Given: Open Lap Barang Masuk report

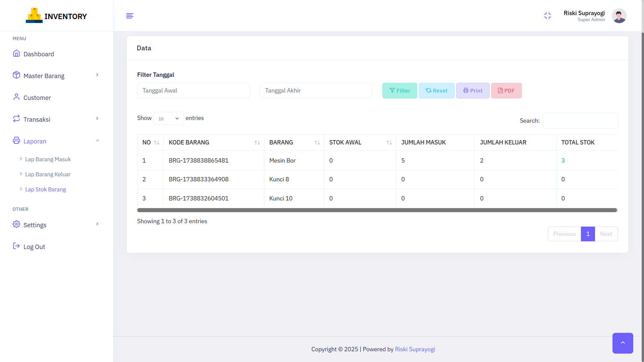Looking at the screenshot, I should 48,159.
